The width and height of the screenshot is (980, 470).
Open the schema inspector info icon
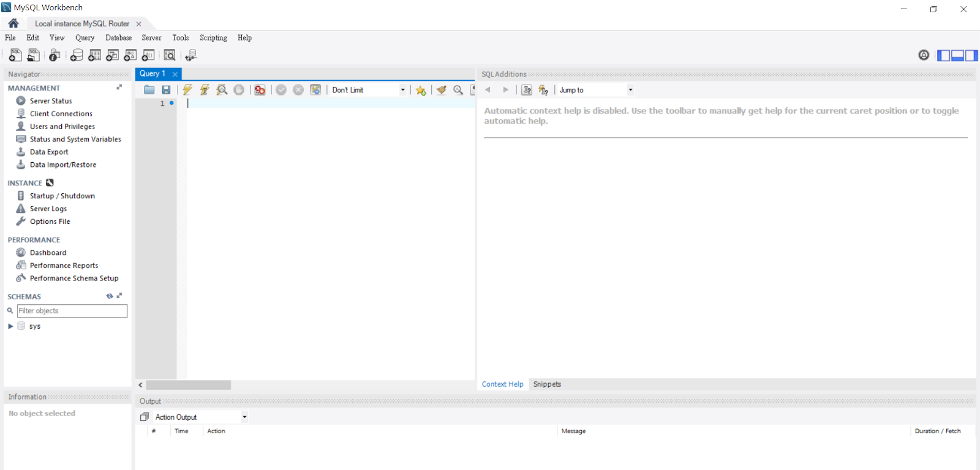coord(55,55)
